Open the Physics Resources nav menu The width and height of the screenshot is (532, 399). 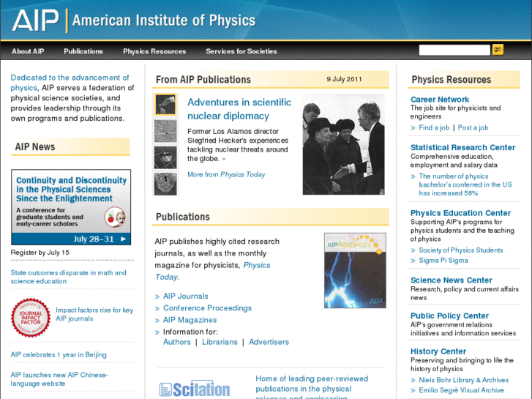coord(154,51)
